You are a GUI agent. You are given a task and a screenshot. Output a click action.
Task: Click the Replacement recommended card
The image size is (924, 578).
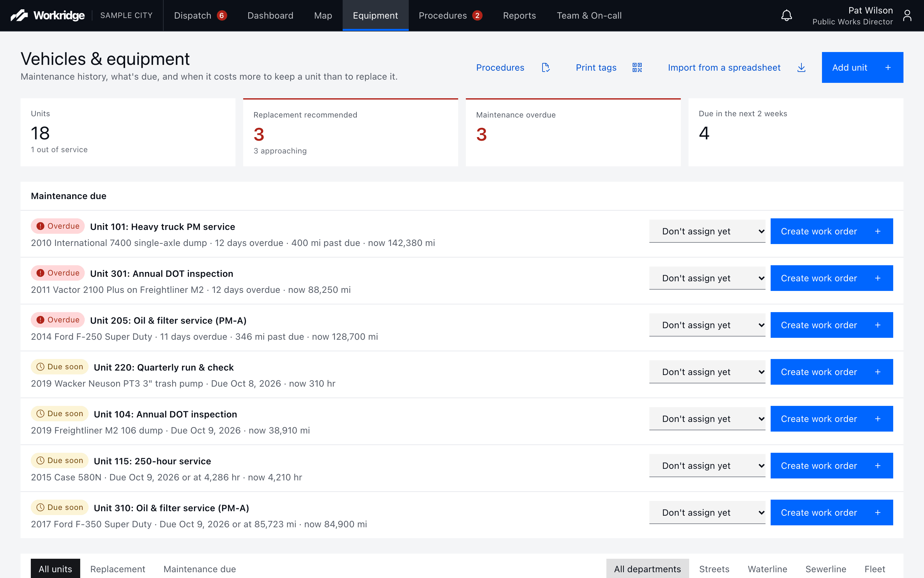[x=350, y=132]
